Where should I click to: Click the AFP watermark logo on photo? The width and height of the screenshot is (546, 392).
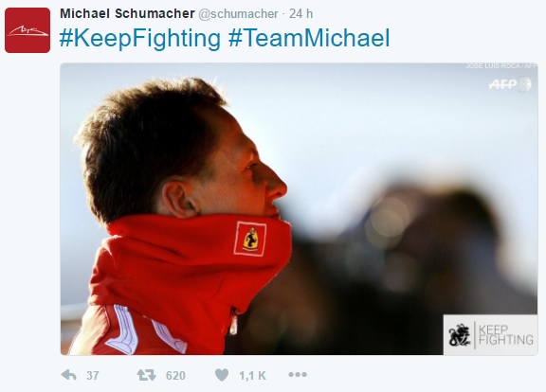point(510,84)
